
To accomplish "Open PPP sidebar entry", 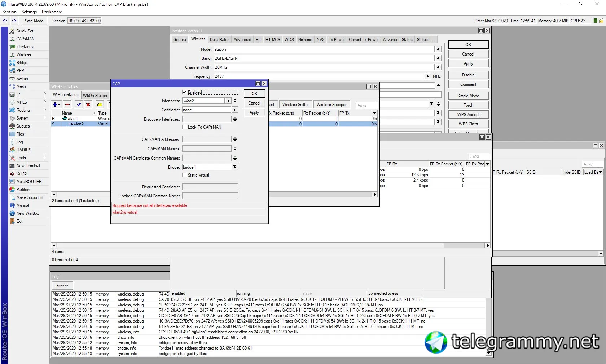I will (20, 71).
